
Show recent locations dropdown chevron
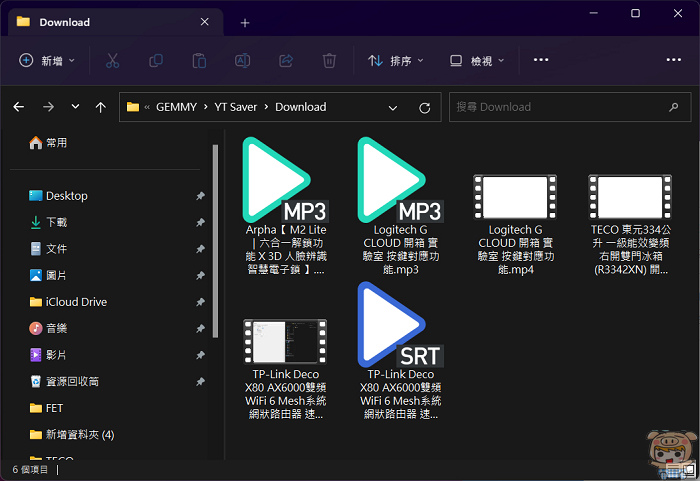click(x=75, y=107)
